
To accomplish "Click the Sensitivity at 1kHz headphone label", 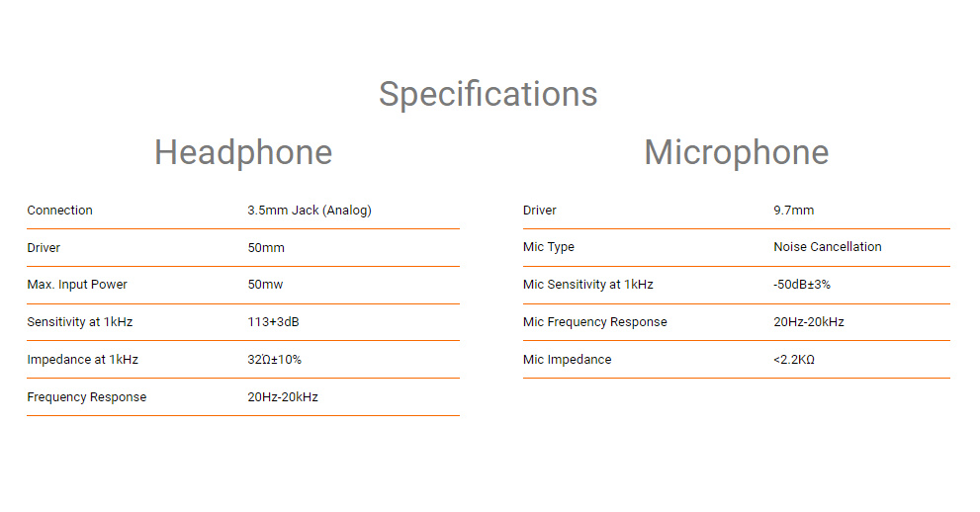I will point(80,322).
